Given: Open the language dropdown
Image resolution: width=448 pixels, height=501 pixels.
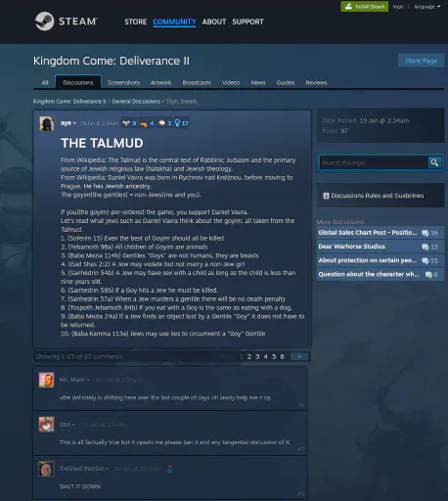Looking at the screenshot, I should 427,7.
